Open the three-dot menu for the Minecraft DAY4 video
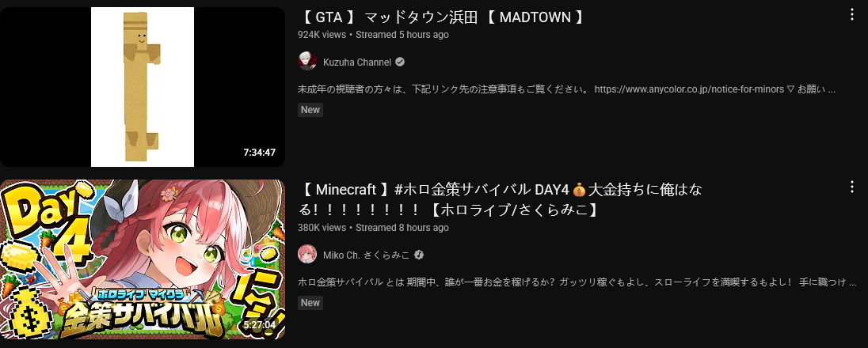This screenshot has width=868, height=348. (x=852, y=187)
